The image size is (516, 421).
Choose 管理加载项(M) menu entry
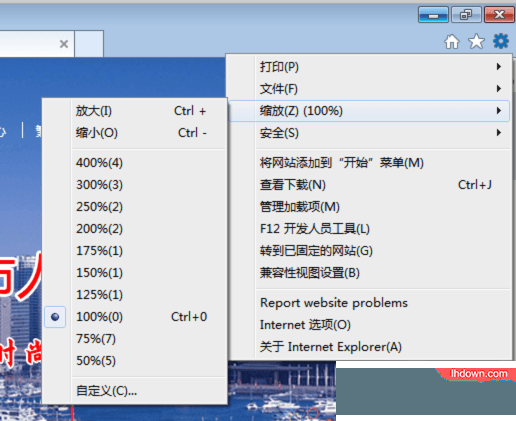[369, 207]
